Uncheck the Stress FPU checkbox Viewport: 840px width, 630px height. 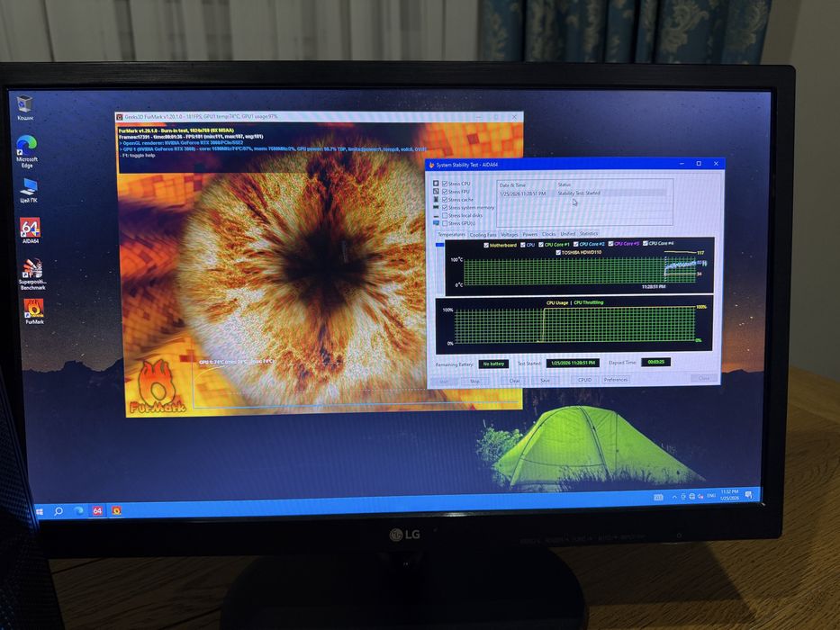tap(445, 192)
